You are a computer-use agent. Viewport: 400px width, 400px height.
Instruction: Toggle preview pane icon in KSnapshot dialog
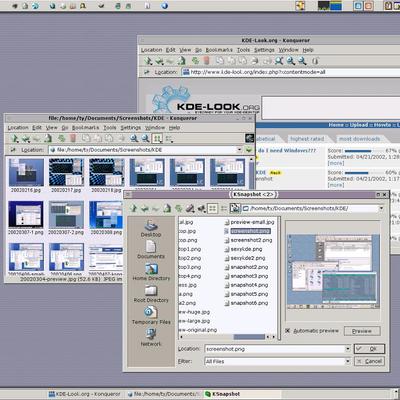(x=235, y=209)
